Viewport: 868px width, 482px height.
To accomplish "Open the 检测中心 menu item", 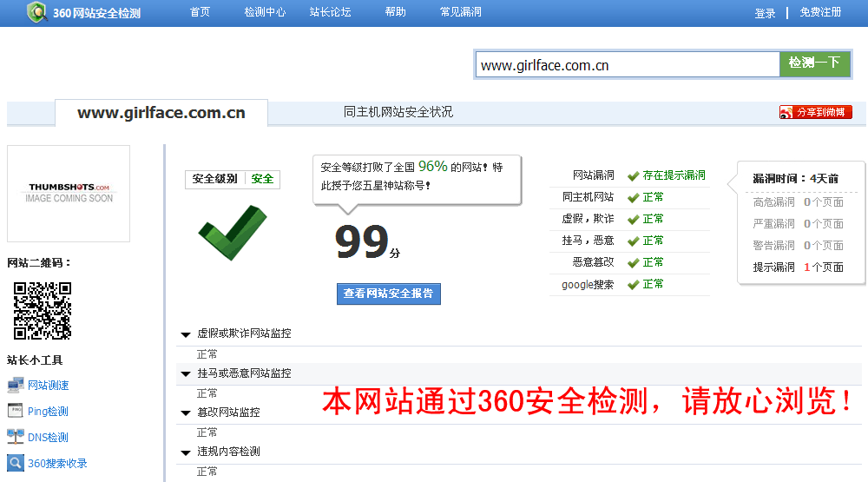I will click(x=265, y=13).
